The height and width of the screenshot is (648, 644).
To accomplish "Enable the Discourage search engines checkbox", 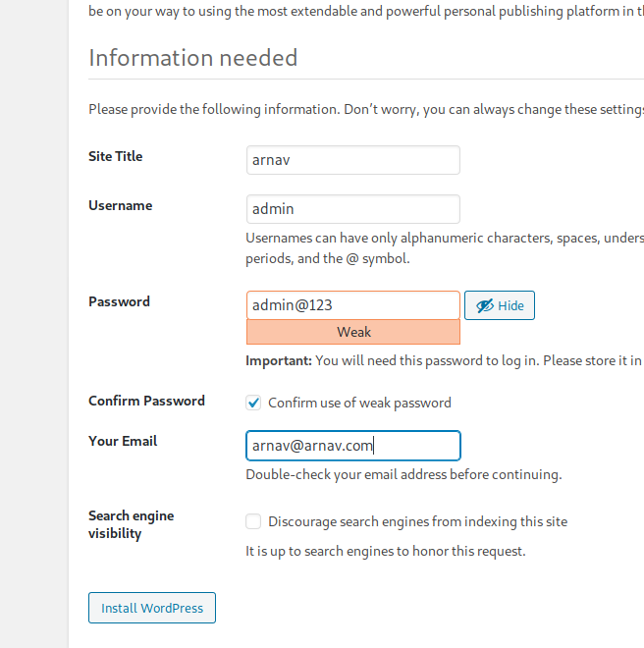I will tap(253, 522).
